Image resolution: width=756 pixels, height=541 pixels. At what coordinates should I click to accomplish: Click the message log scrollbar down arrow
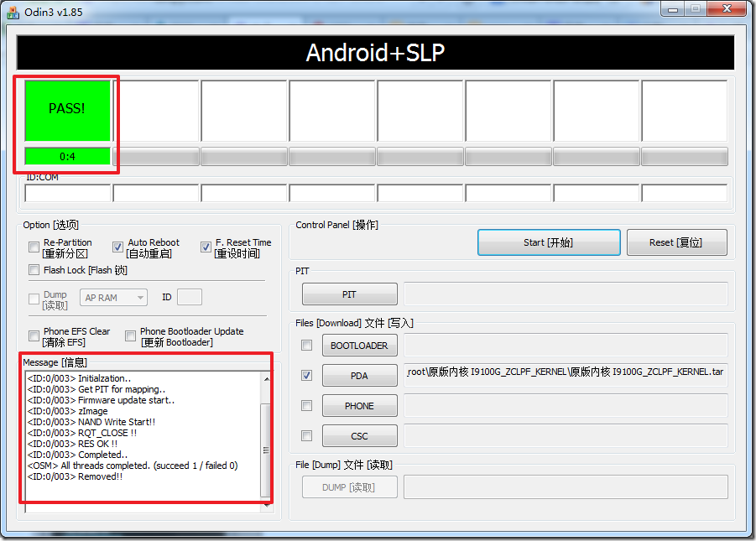point(267,505)
